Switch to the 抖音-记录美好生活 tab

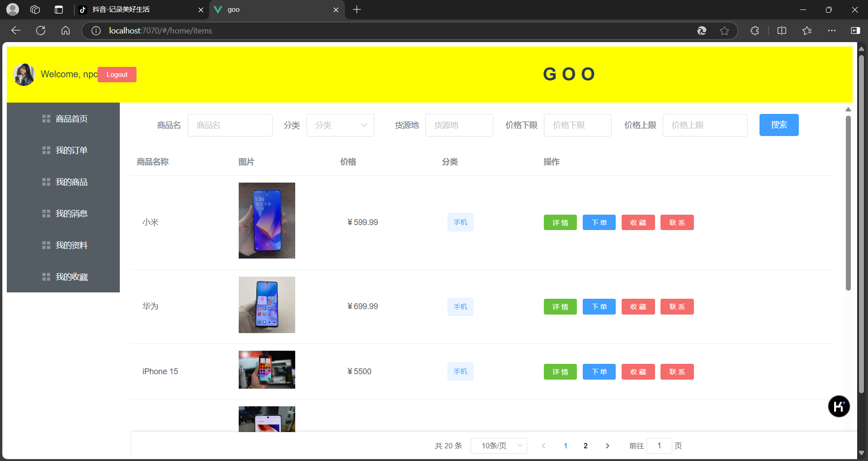142,9
